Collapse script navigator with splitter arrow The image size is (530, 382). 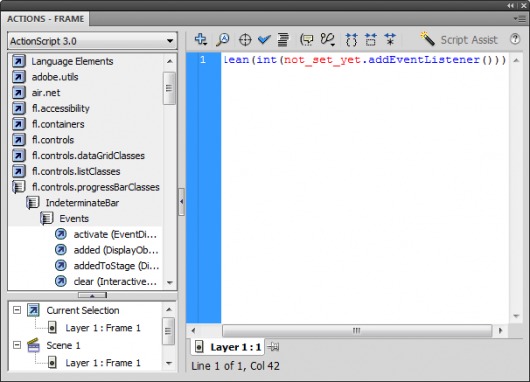tap(92, 295)
